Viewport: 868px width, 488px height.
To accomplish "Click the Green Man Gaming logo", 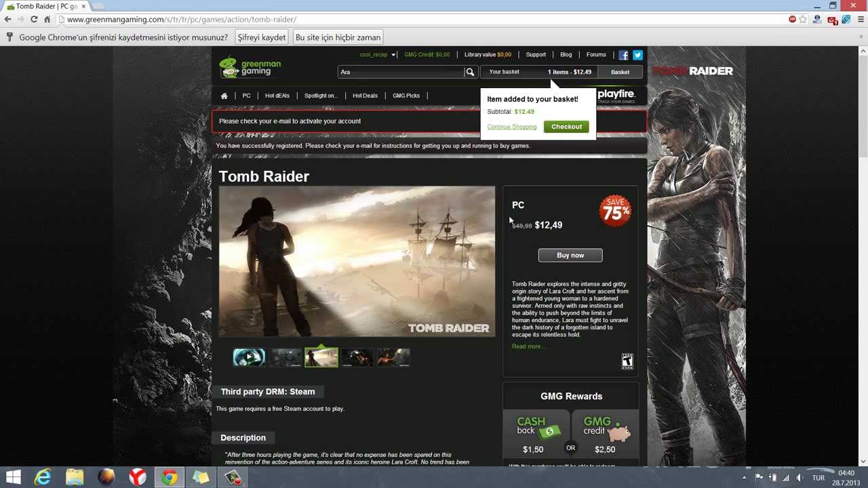I will coord(250,67).
